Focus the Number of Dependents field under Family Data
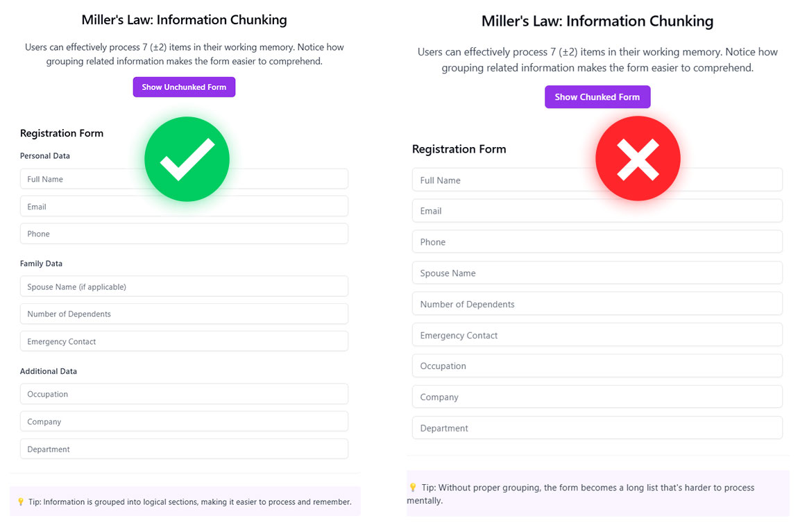The width and height of the screenshot is (807, 532). tap(184, 314)
